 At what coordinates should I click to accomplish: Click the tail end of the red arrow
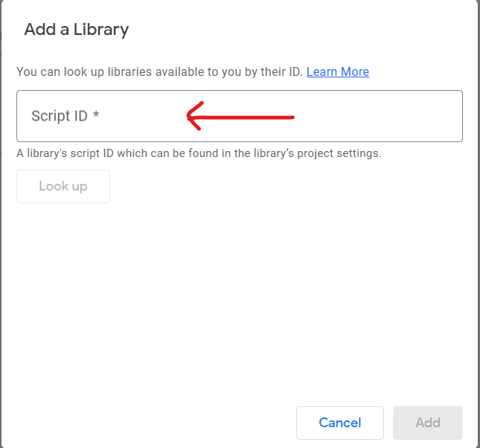[x=289, y=117]
